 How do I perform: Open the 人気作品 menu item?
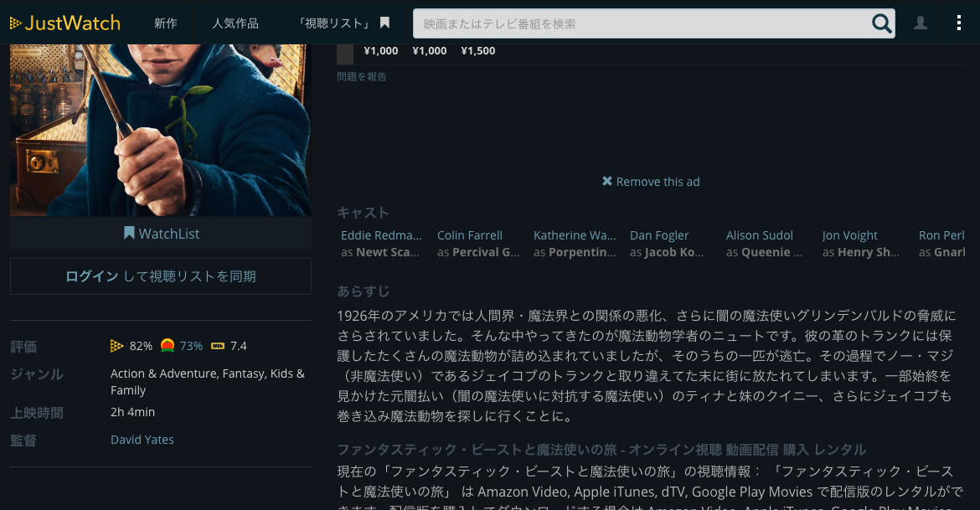tap(235, 23)
